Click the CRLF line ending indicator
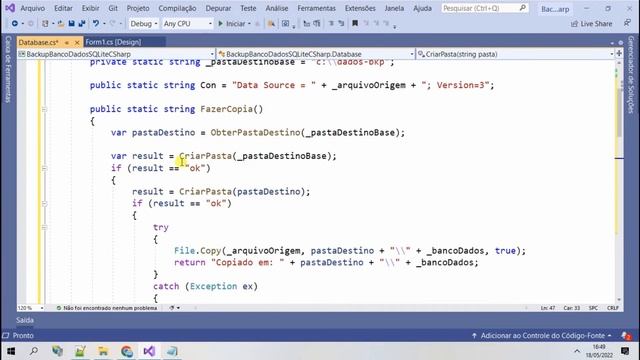The width and height of the screenshot is (640, 360). (x=613, y=308)
